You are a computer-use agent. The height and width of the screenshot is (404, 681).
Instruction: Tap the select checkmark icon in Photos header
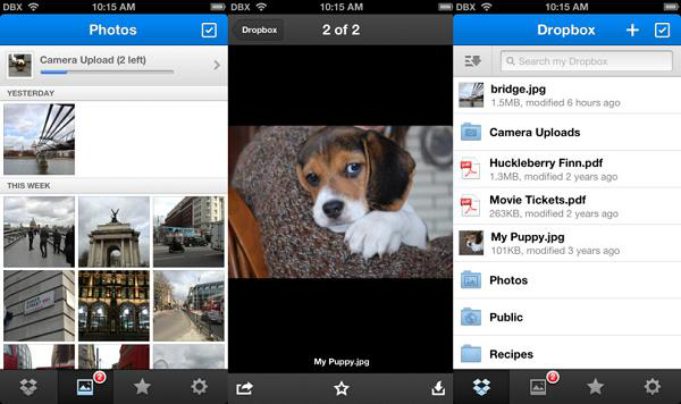(x=209, y=30)
